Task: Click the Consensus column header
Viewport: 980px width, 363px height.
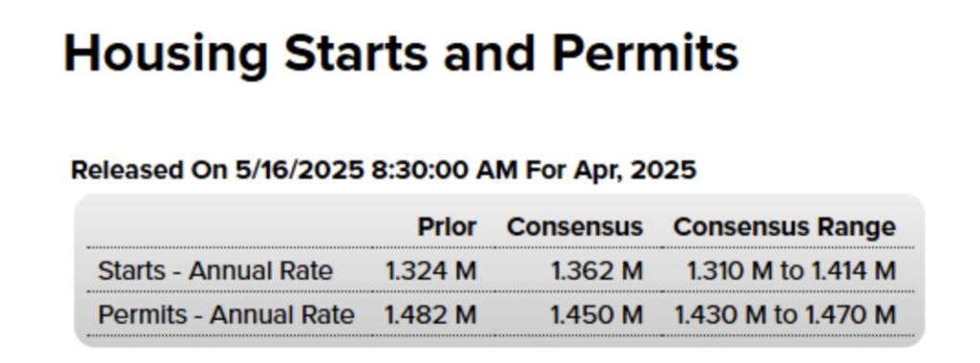Action: tap(574, 227)
